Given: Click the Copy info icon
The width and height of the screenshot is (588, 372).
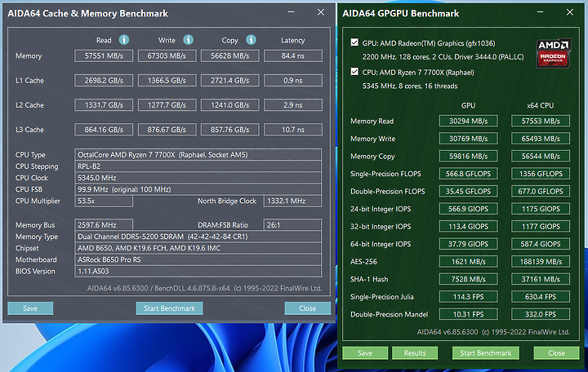Looking at the screenshot, I should point(252,40).
